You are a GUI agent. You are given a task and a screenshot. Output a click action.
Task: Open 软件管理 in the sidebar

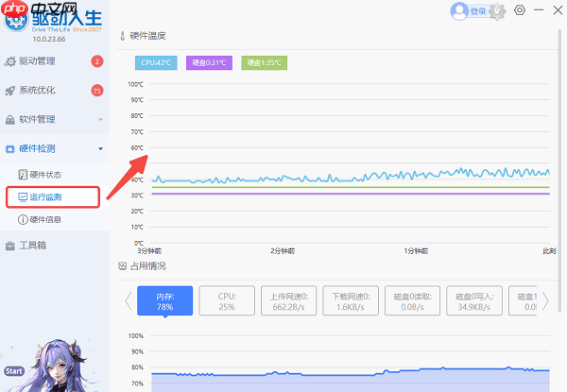[x=54, y=119]
